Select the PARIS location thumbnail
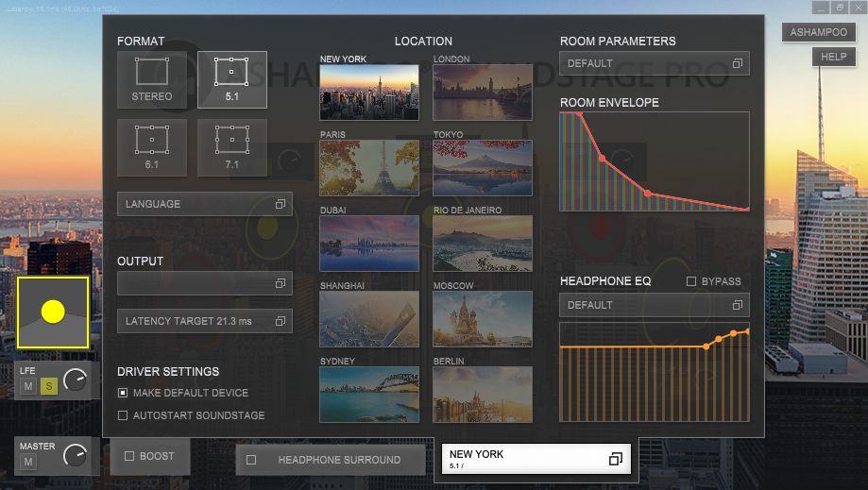Viewport: 868px width, 490px height. click(369, 168)
